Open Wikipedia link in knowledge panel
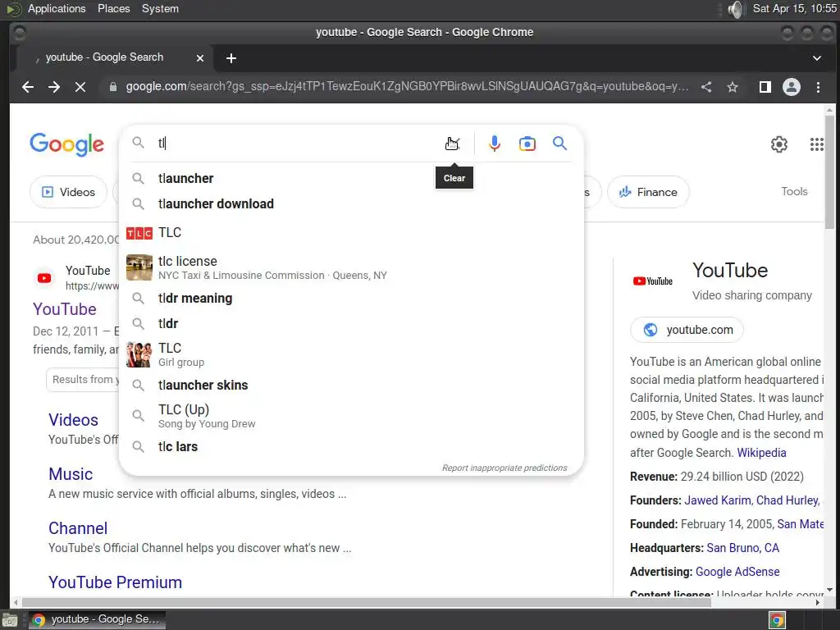Screen dimensions: 840x630 [x=761, y=453]
